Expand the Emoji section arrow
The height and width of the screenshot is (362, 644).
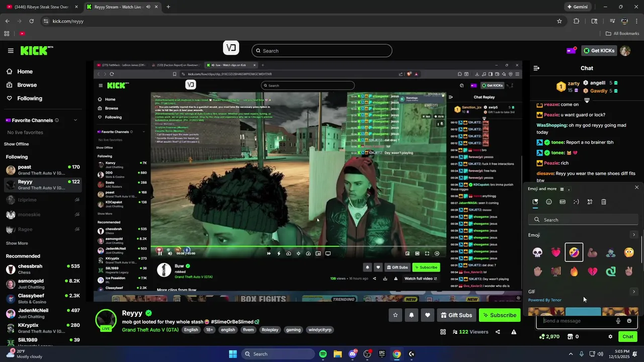(x=633, y=235)
